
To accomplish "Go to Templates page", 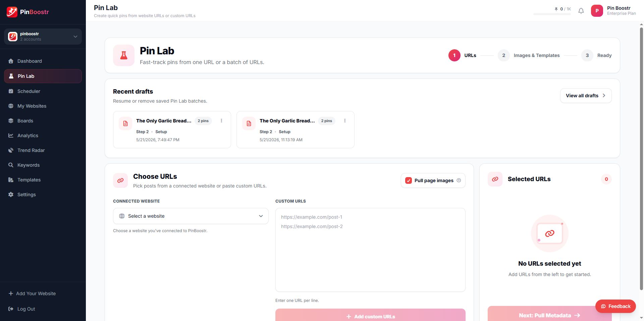I will pyautogui.click(x=43, y=180).
